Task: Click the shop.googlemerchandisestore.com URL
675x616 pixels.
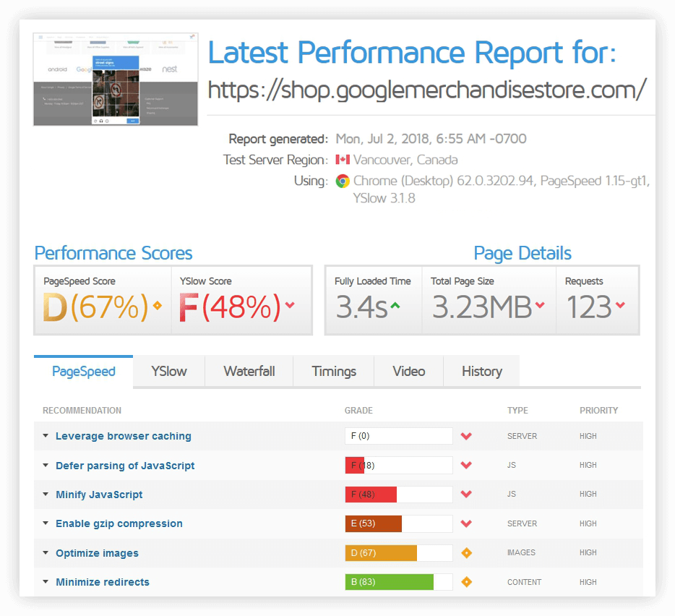Action: tap(427, 90)
